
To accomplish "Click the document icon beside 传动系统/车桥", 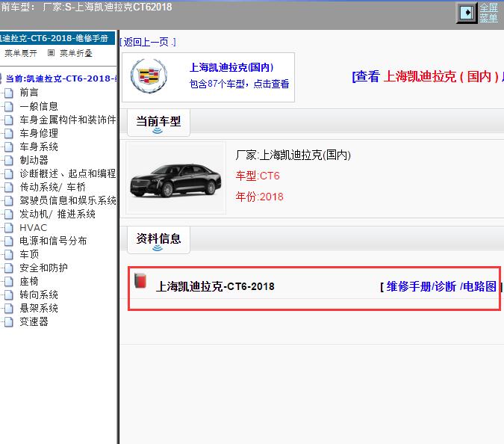I will (x=9, y=188).
